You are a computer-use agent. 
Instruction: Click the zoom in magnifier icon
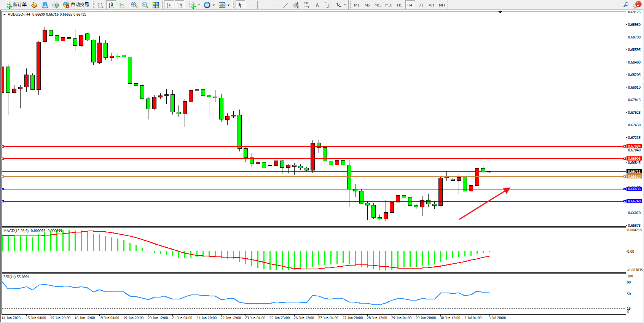[x=134, y=5]
